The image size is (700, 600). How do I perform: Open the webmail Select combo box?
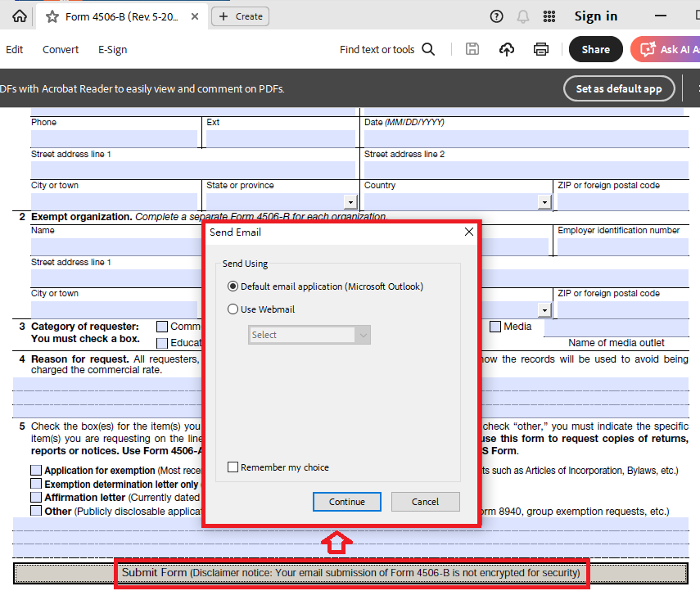[309, 335]
